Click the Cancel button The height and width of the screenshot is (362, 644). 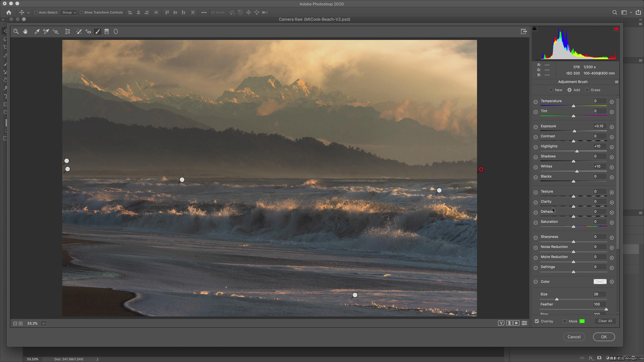pos(574,337)
